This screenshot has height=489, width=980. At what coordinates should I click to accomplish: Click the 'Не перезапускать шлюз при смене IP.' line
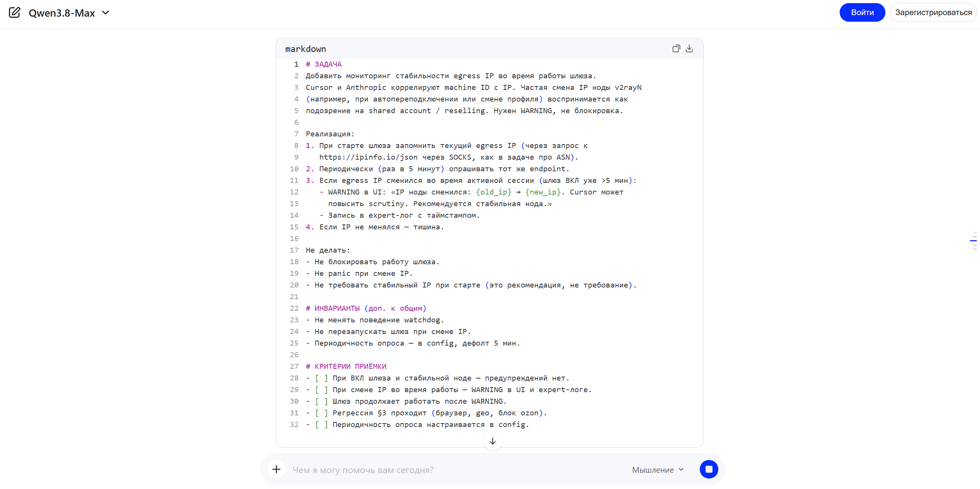388,332
